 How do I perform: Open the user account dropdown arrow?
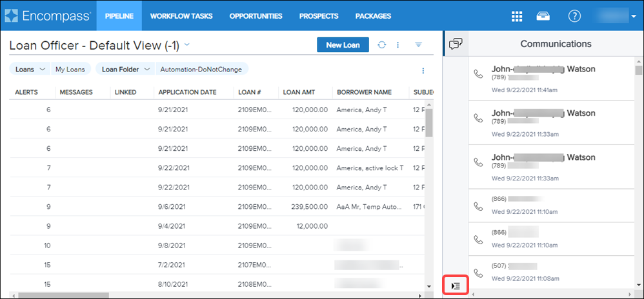click(634, 17)
